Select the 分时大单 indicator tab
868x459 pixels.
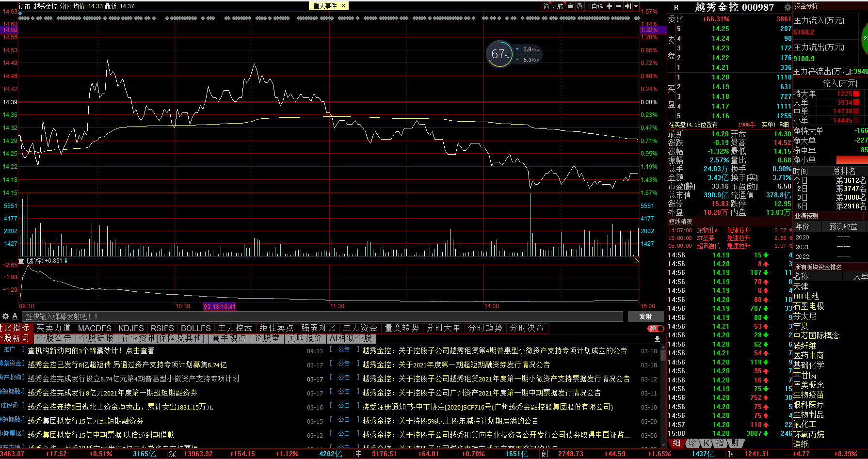coord(444,328)
